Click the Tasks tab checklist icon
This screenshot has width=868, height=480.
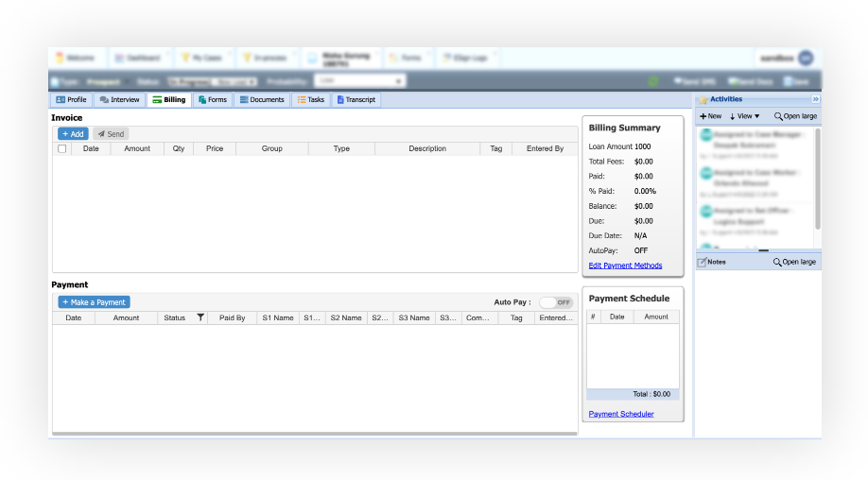[302, 100]
